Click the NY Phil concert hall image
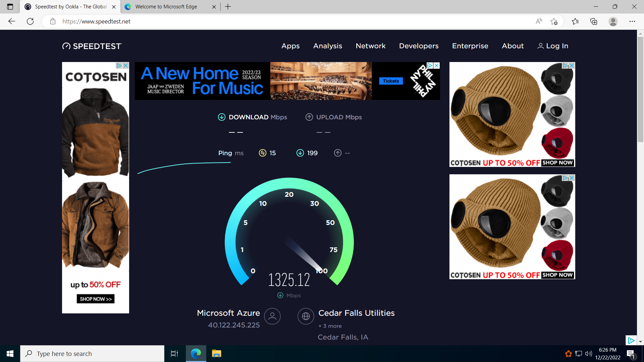 coord(321,81)
